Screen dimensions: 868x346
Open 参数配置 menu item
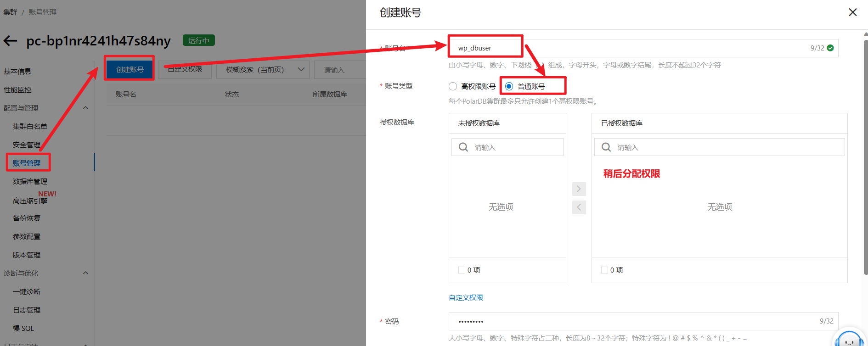27,236
